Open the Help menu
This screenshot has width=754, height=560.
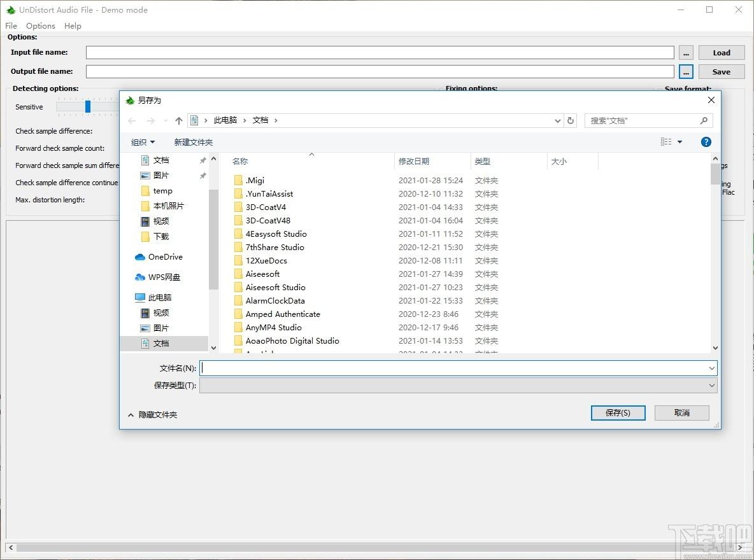73,26
